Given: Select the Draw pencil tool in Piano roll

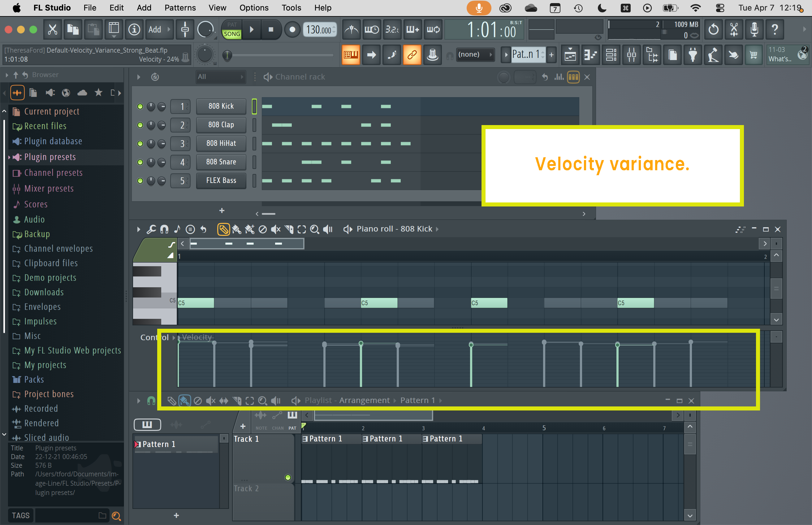Looking at the screenshot, I should 223,229.
